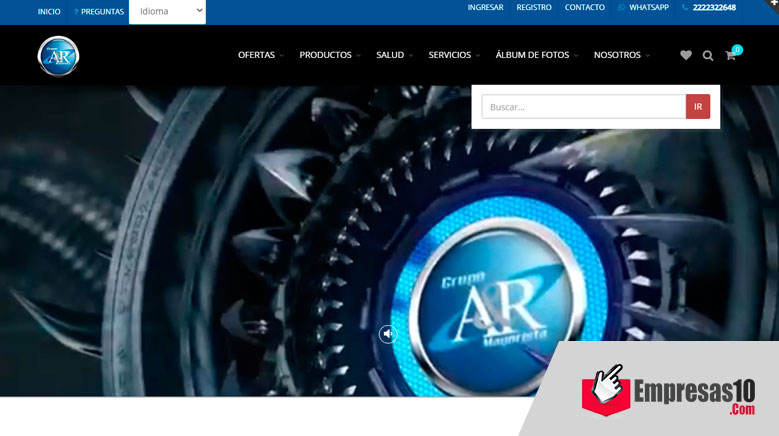
Task: Expand the SERVICIOS menu
Action: [454, 55]
